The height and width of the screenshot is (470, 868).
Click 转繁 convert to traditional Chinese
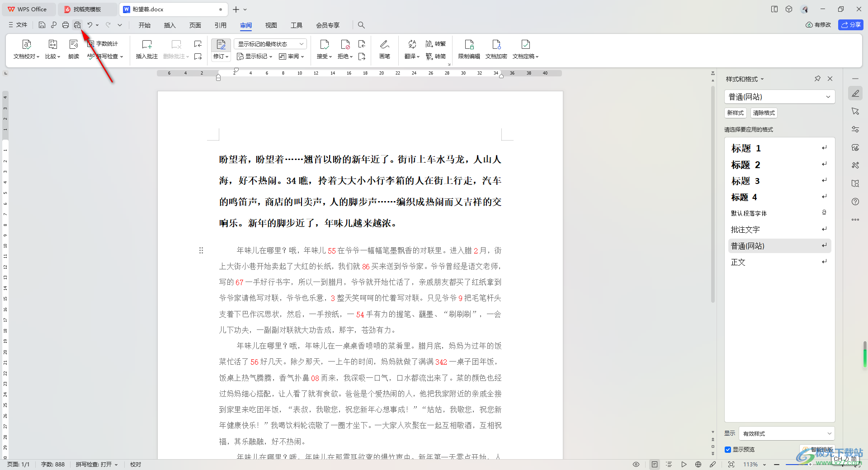[436, 44]
